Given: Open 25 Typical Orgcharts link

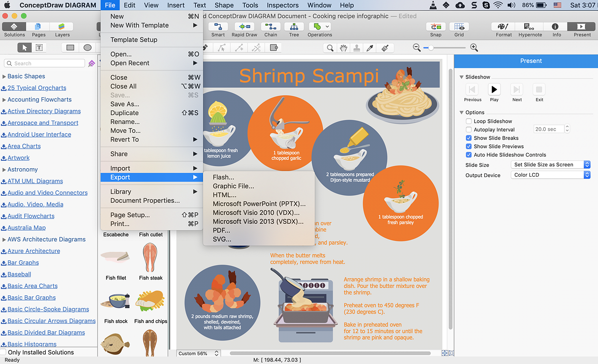Looking at the screenshot, I should (37, 88).
